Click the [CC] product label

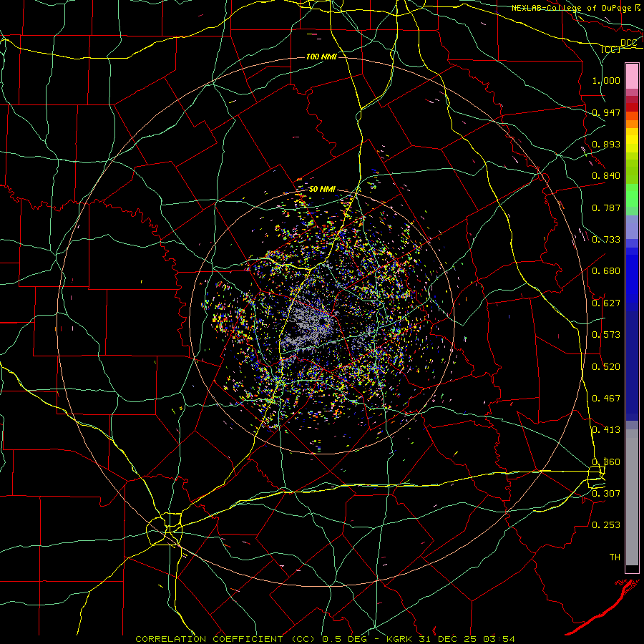pyautogui.click(x=611, y=49)
